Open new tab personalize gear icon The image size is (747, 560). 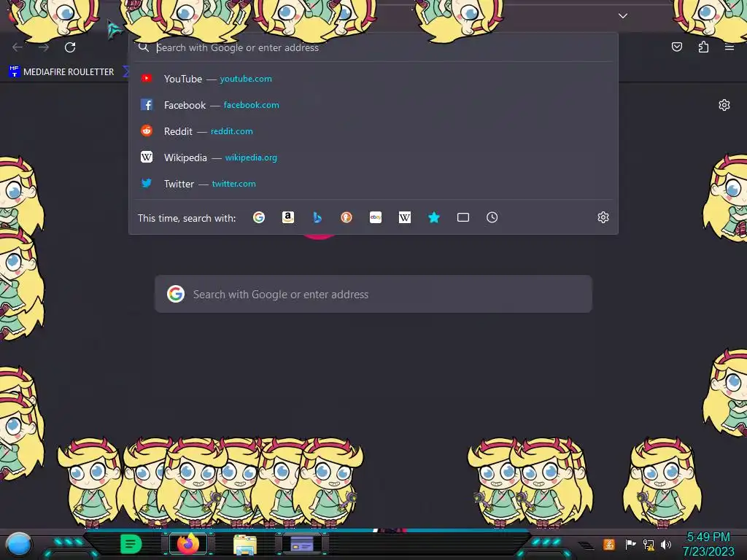pyautogui.click(x=724, y=105)
